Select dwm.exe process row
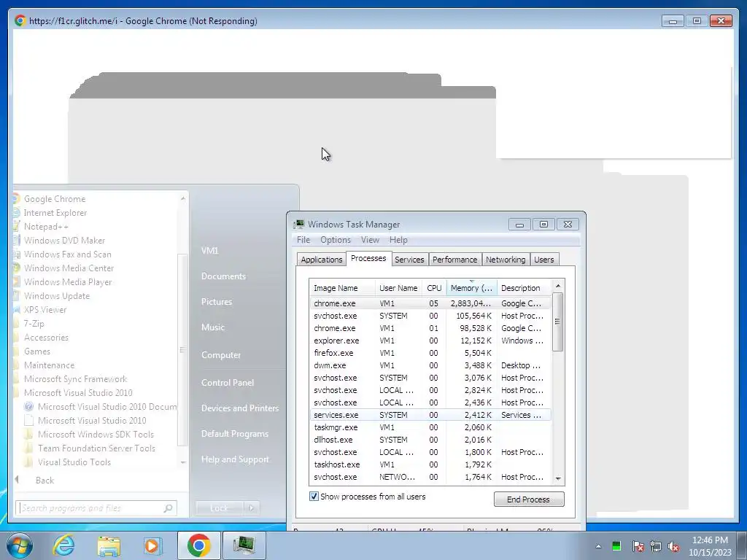This screenshot has height=560, width=747. coord(430,365)
